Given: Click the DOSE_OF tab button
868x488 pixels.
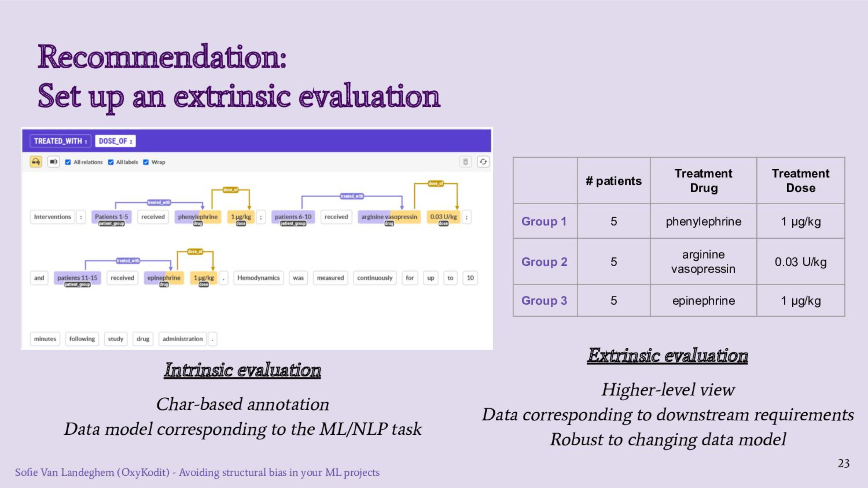Looking at the screenshot, I should click(x=116, y=141).
